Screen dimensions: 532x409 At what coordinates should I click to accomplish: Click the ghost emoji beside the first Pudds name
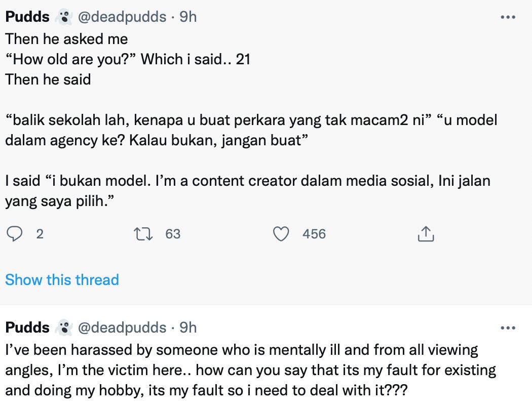pos(63,17)
